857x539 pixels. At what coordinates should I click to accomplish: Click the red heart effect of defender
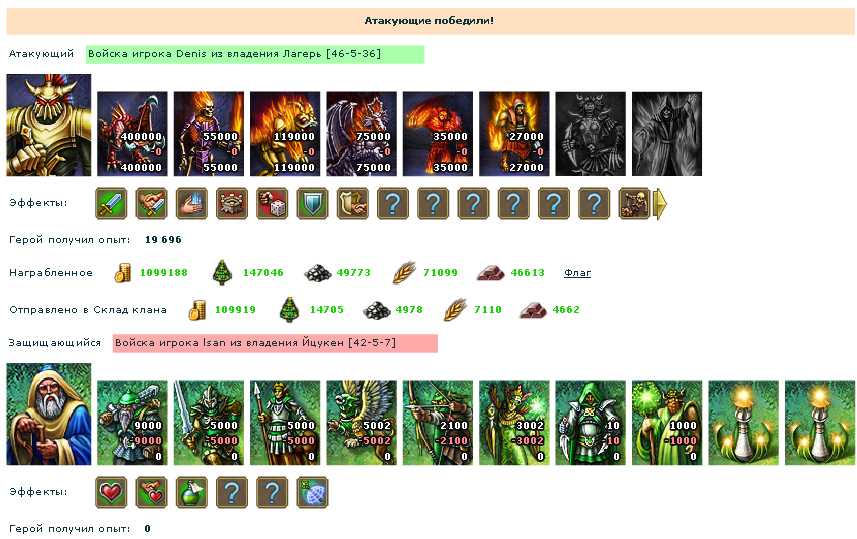click(111, 493)
